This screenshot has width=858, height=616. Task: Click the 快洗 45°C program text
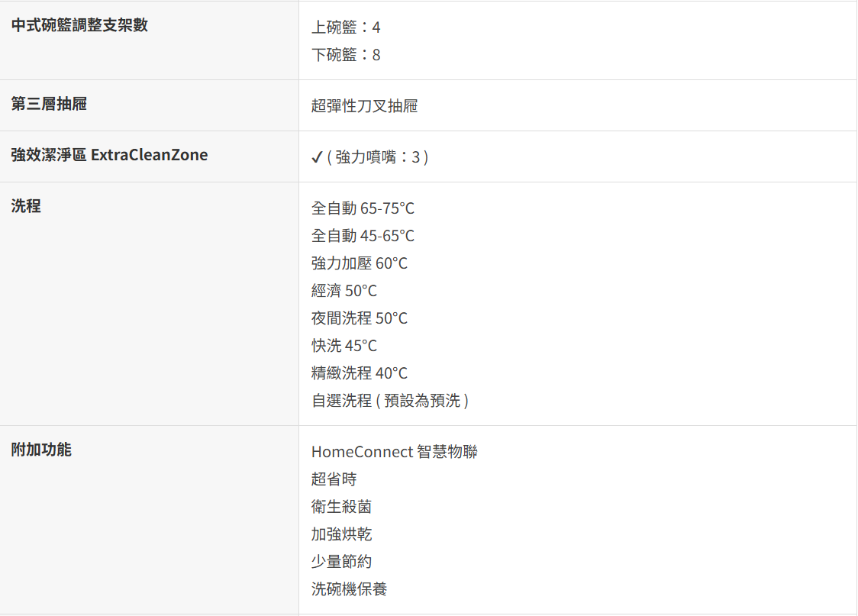(344, 346)
